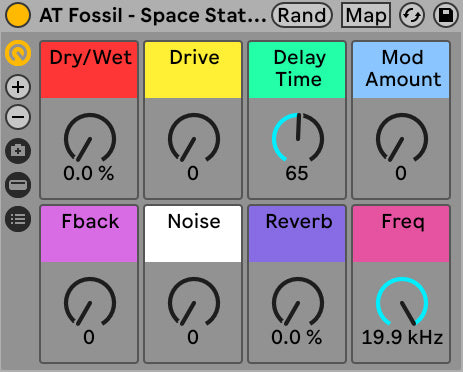Viewport: 463px width, 372px height.
Task: Select the purple Fback macro label
Action: pyautogui.click(x=89, y=234)
